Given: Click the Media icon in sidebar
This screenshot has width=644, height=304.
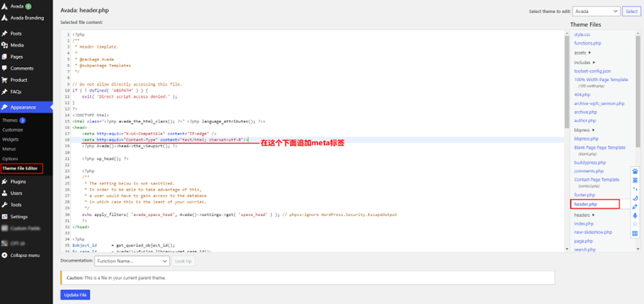Looking at the screenshot, I should pos(4,45).
